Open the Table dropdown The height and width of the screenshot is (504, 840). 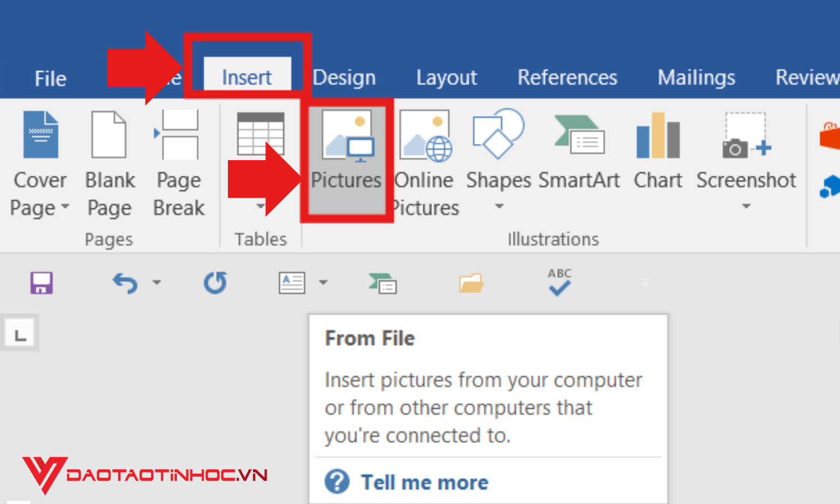coord(260,206)
